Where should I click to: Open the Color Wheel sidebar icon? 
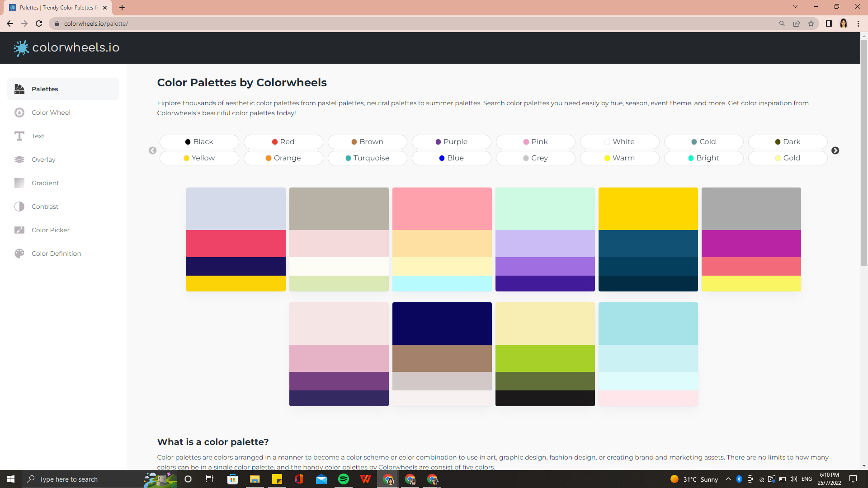point(19,113)
